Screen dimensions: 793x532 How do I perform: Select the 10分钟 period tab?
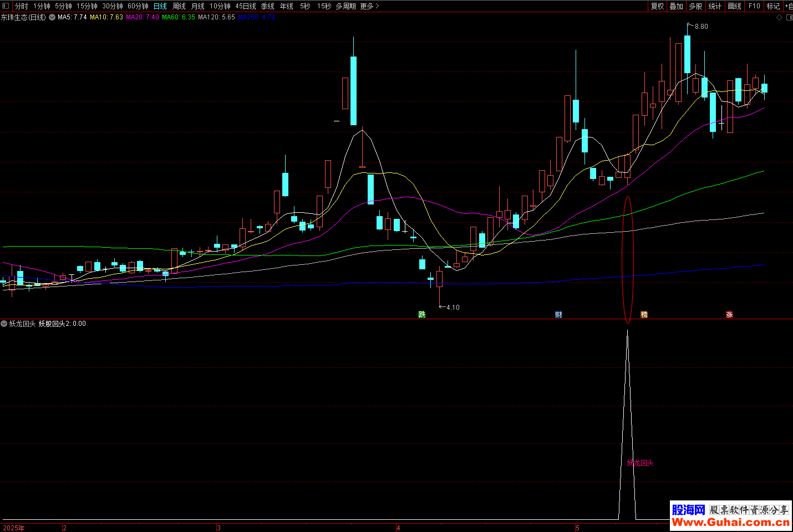coord(220,6)
